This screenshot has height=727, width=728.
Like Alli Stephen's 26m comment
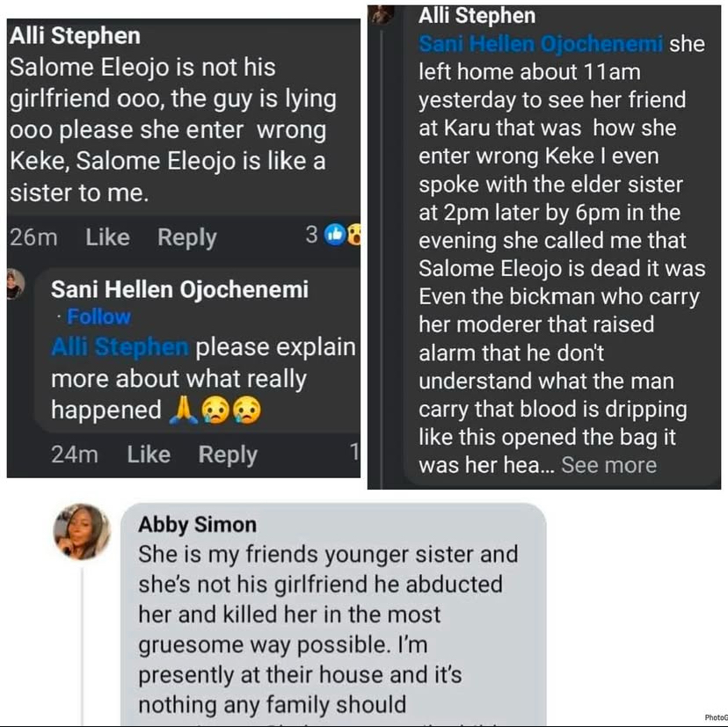(107, 237)
